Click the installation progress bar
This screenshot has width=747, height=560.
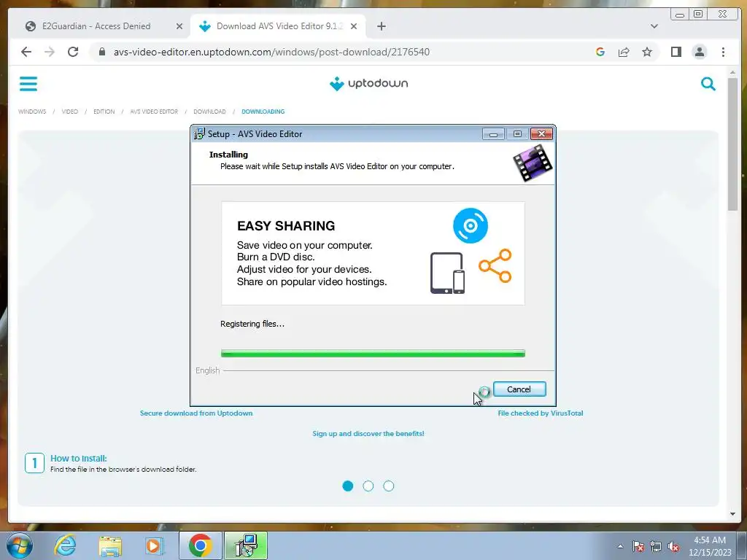coord(373,354)
